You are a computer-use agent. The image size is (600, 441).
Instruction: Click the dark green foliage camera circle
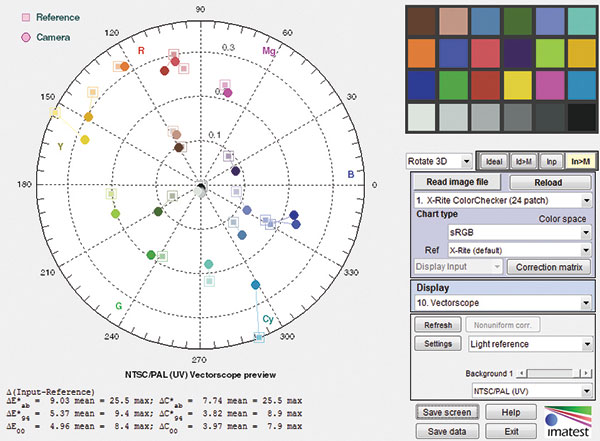coord(158,211)
